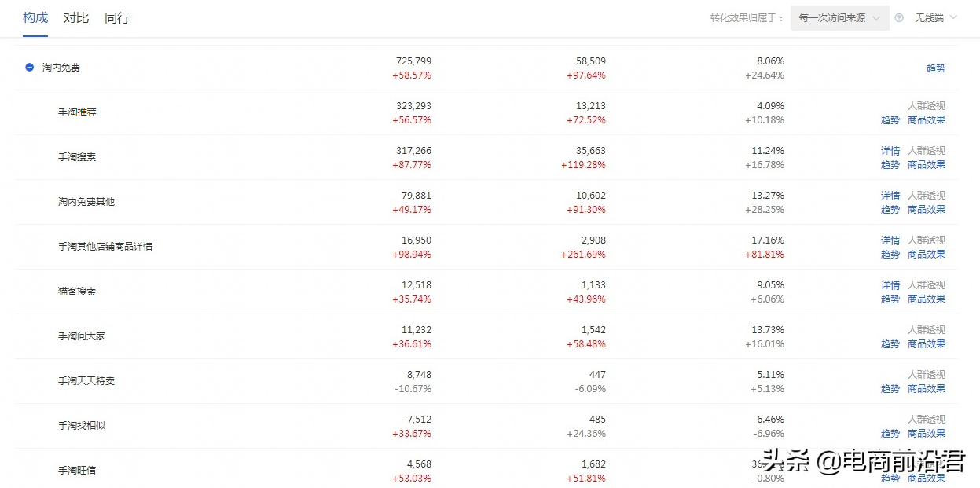Screen dimensions: 980x488
Task: Open 趋势 for the 手淘问大家 row
Action: point(890,344)
